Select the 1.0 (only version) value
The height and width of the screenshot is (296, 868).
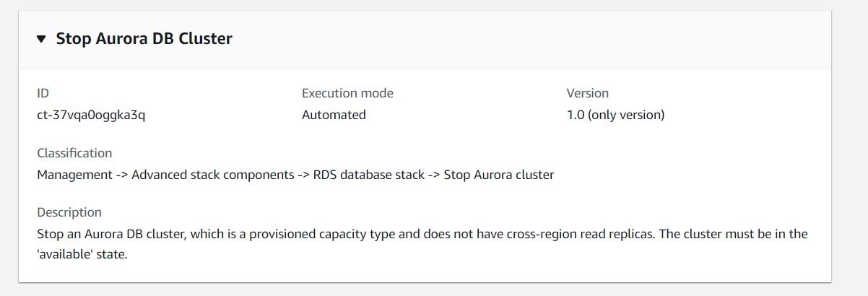click(615, 115)
